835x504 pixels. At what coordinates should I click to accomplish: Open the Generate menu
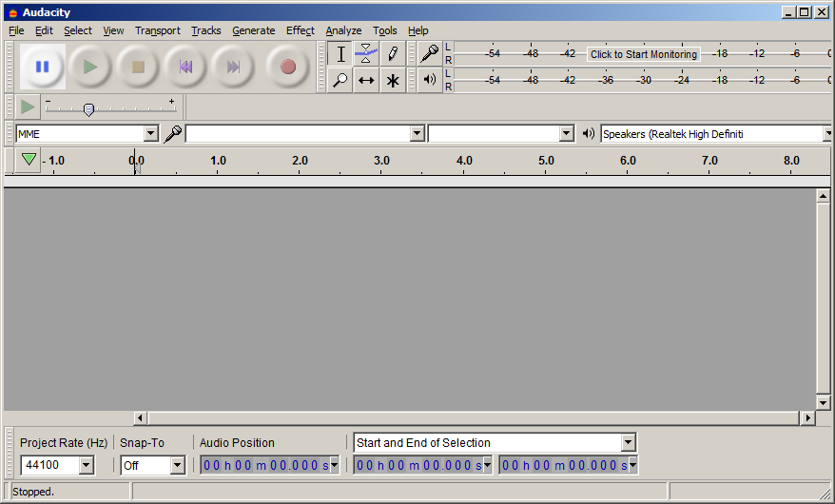coord(254,30)
